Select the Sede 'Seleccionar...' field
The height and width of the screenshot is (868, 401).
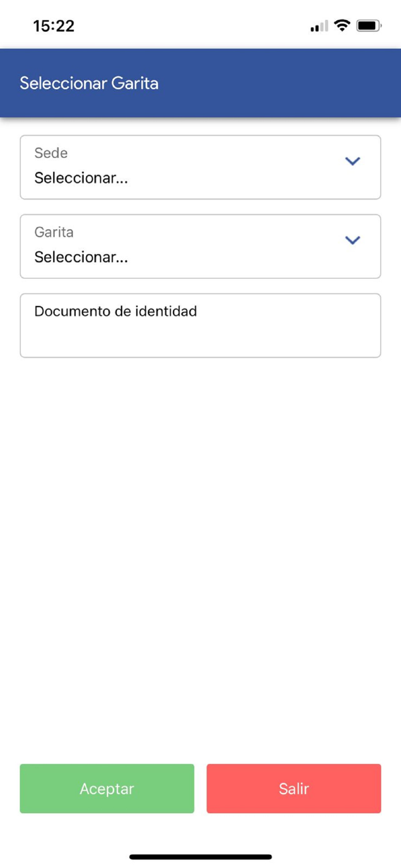81,178
